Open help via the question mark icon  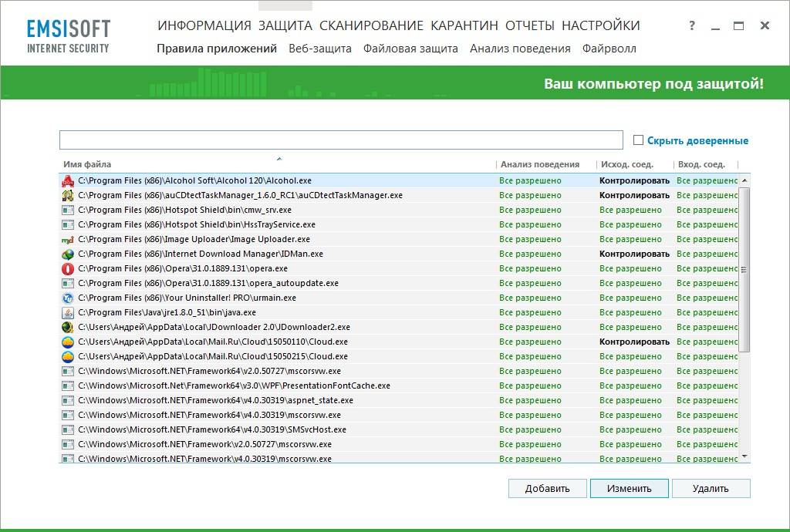point(692,25)
